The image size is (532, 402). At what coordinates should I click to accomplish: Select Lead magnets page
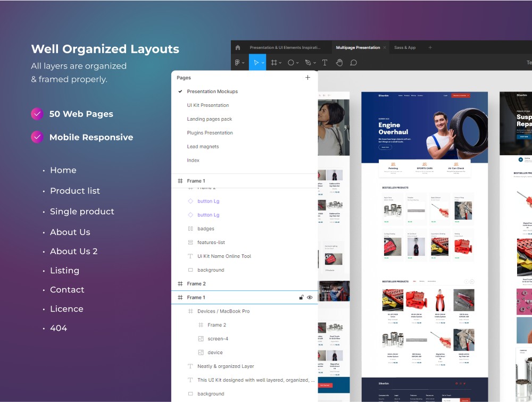(203, 147)
